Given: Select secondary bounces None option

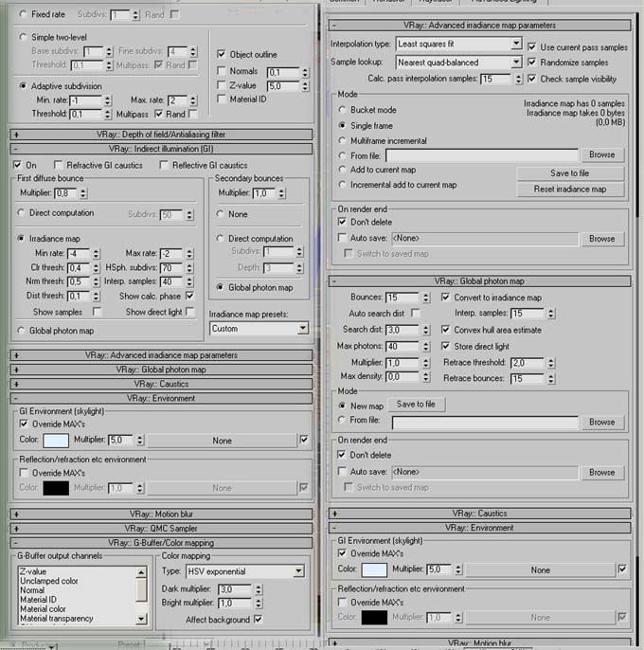Looking at the screenshot, I should pos(220,214).
